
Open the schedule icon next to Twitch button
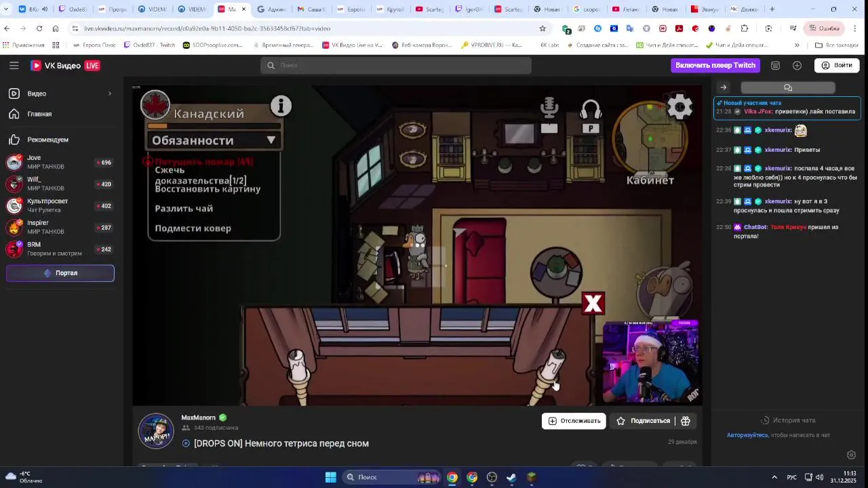click(775, 65)
